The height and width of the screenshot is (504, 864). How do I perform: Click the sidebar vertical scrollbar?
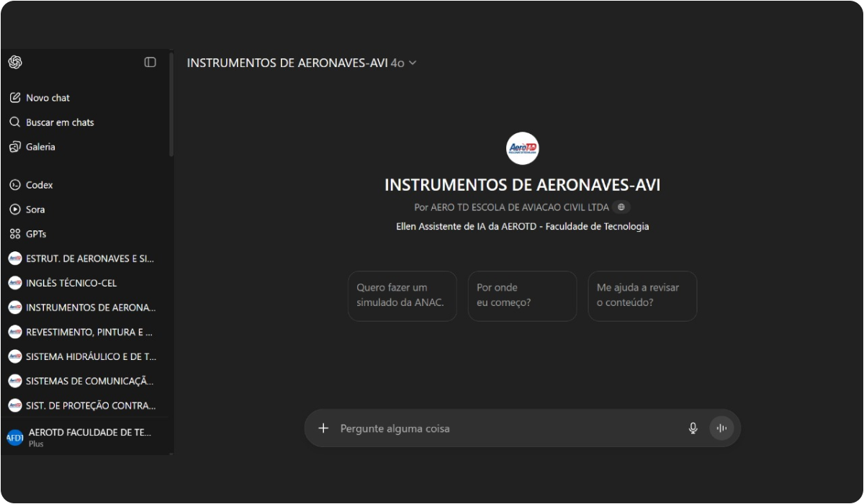coord(171,104)
